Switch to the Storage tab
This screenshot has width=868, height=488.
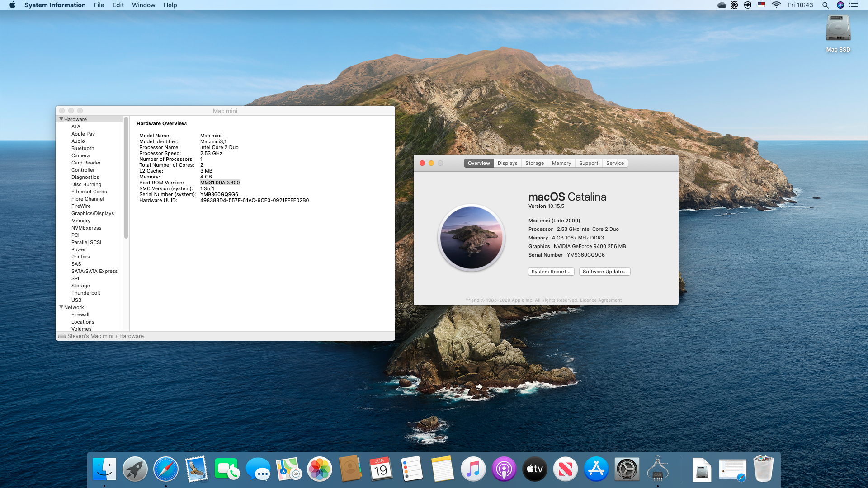click(x=534, y=163)
